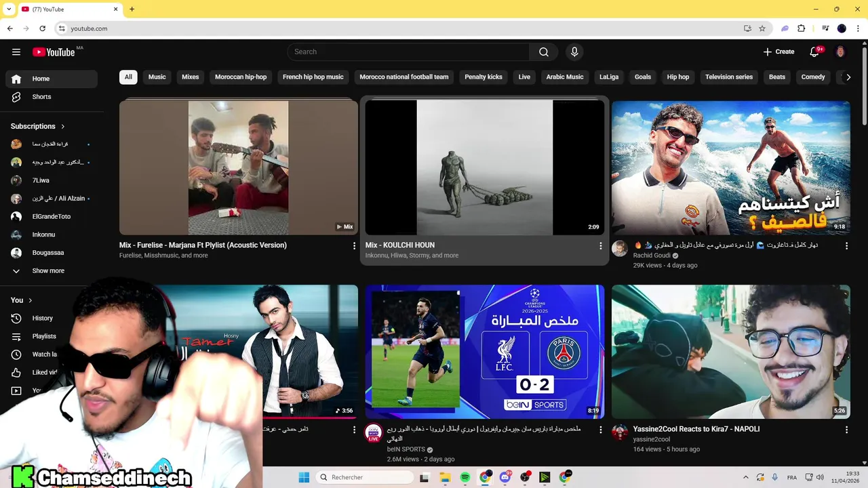
Task: Select the All filter chip
Action: [x=128, y=77]
